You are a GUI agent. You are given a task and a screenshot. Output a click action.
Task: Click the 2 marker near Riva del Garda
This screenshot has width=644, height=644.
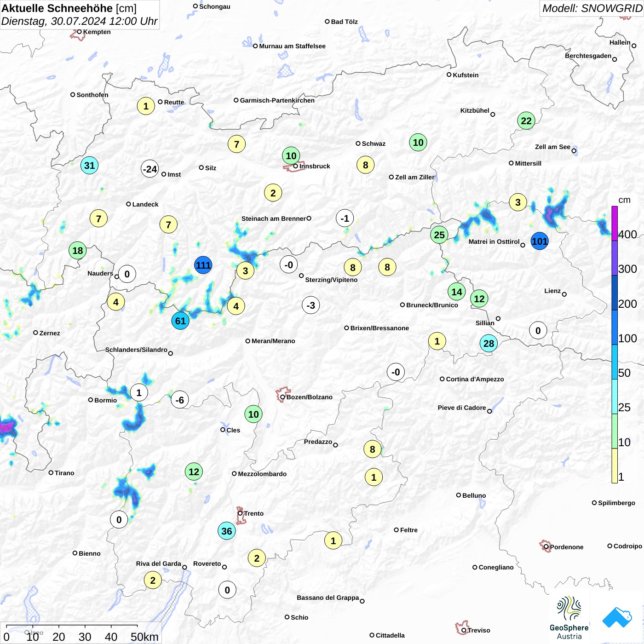point(153,580)
